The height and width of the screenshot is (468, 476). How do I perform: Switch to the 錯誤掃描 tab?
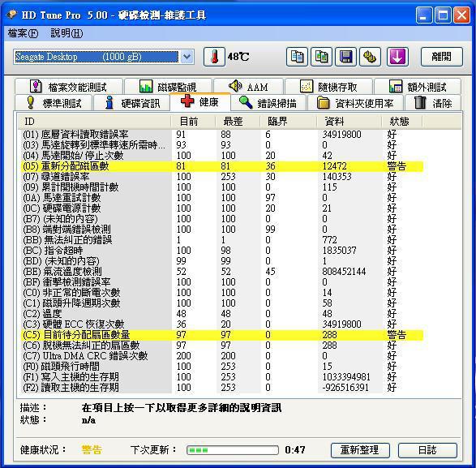pos(268,103)
